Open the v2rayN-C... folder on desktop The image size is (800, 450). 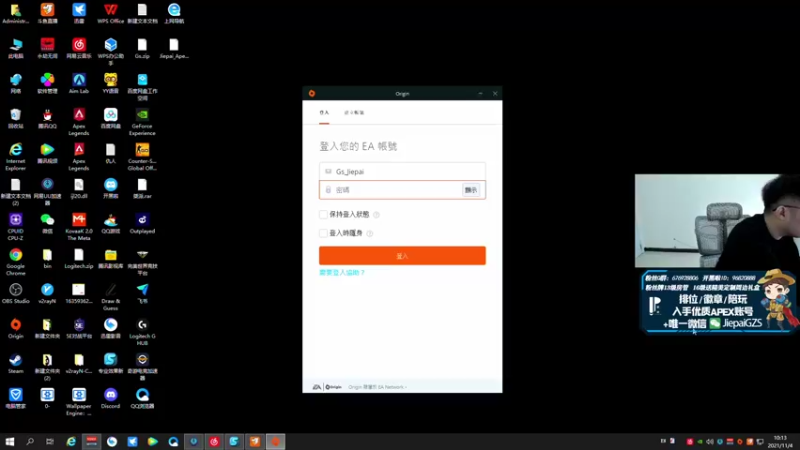79,364
